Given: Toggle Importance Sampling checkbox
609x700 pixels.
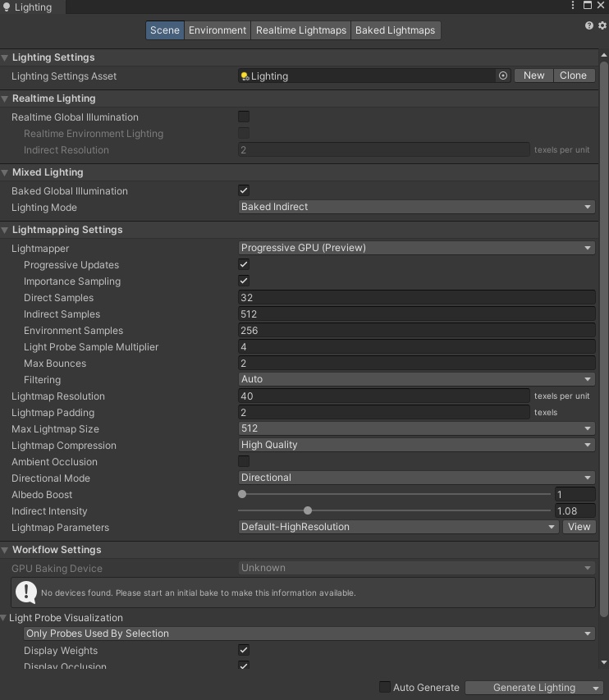Looking at the screenshot, I should pos(244,281).
